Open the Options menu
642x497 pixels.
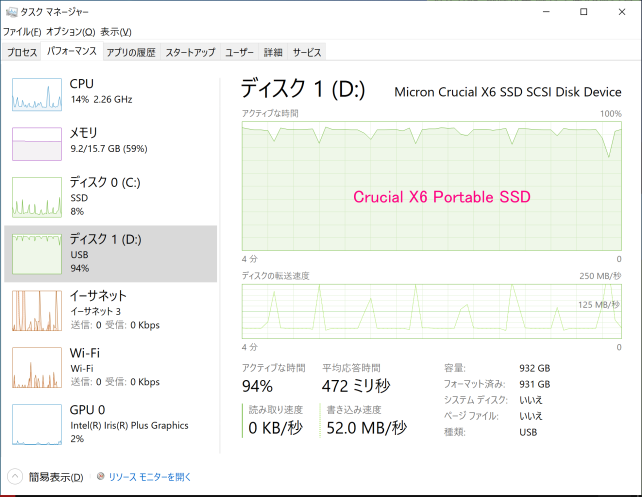coord(70,32)
